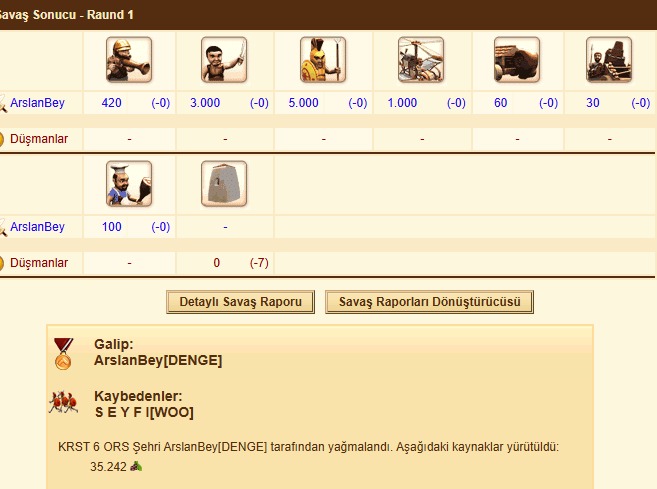Click winner name ArslanBey[DENGE]
This screenshot has width=657, height=489.
point(158,360)
